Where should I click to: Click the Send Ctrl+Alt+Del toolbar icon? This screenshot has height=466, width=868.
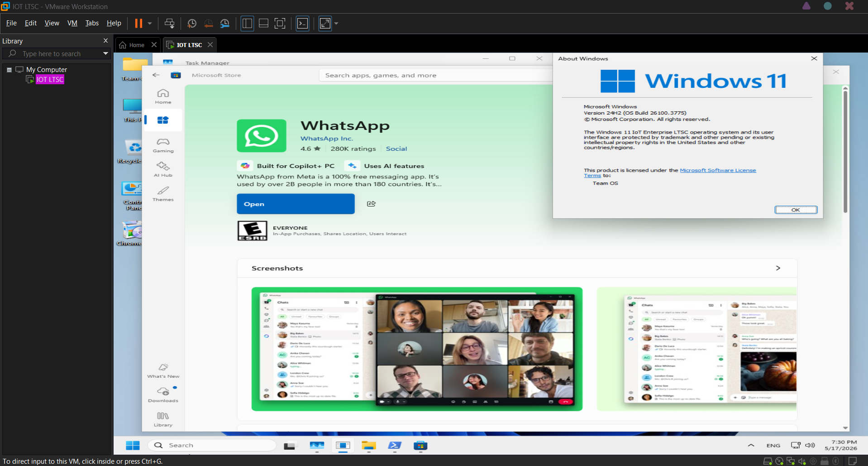coord(170,23)
